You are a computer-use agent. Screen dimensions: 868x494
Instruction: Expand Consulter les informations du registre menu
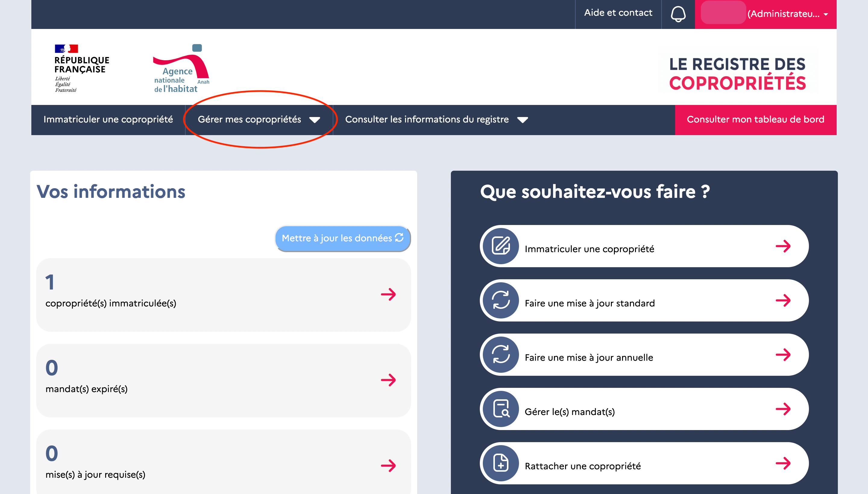coord(436,120)
